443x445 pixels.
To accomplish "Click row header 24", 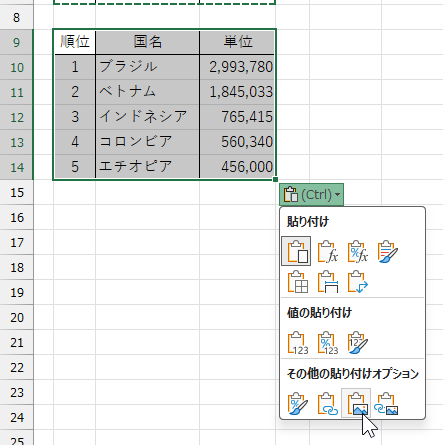I will tap(16, 417).
